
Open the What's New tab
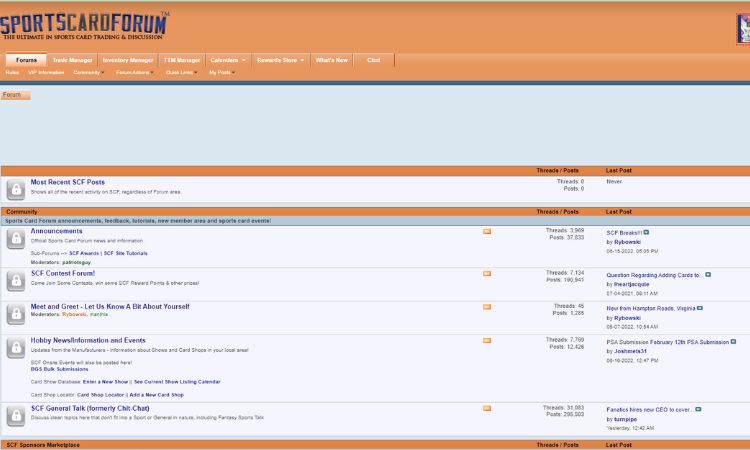331,60
